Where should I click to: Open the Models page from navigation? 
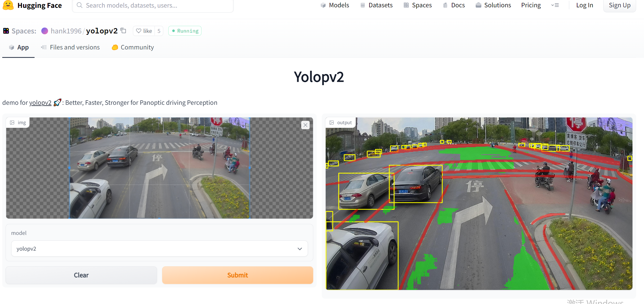(x=335, y=5)
